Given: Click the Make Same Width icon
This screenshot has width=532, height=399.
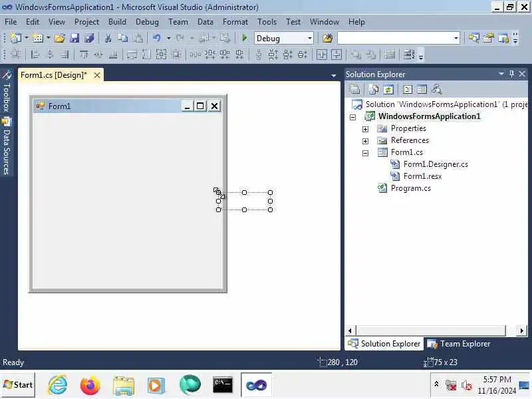Looking at the screenshot, I should click(x=132, y=55).
